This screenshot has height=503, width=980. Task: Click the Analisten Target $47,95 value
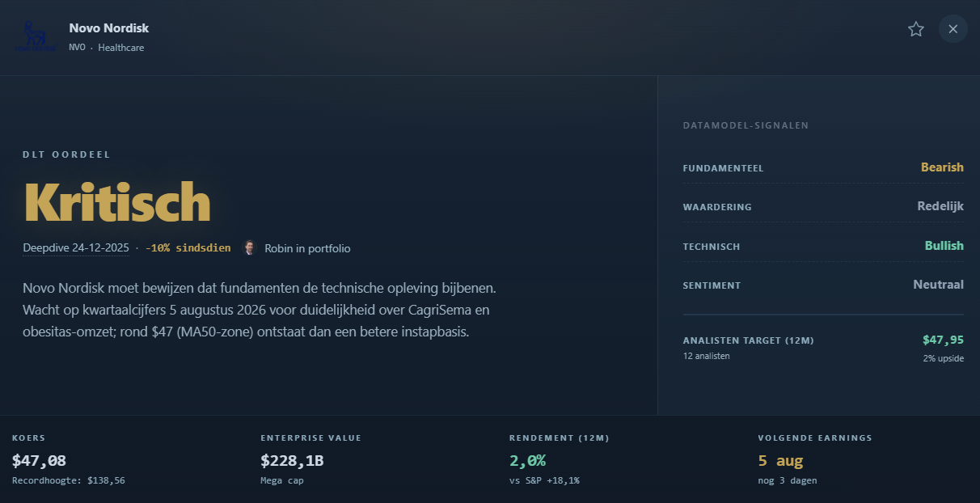[943, 340]
